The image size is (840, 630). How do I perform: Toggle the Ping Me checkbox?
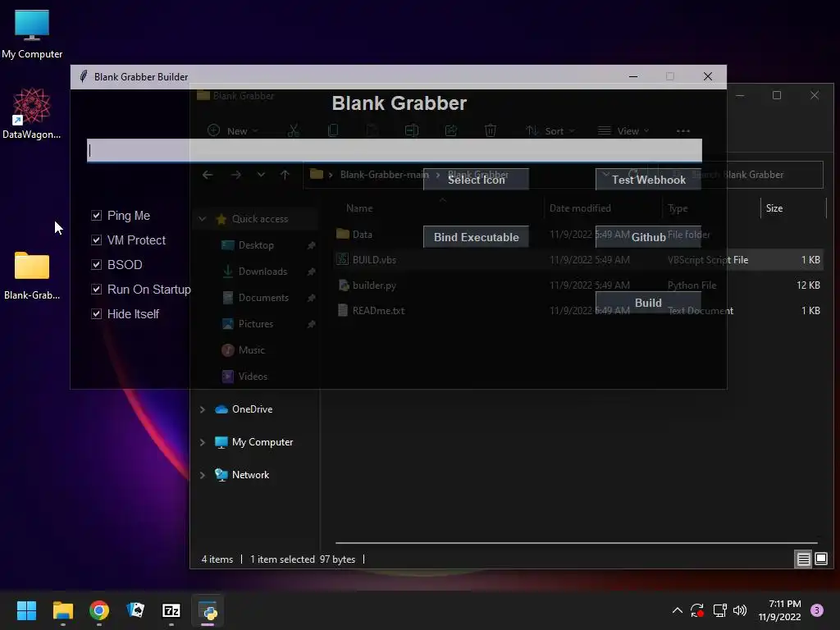click(x=97, y=216)
